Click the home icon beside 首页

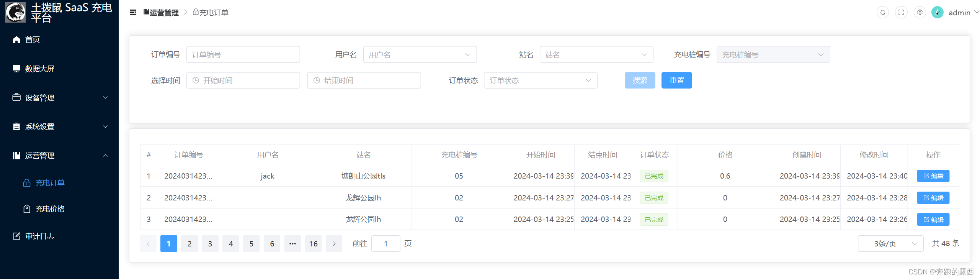[x=16, y=39]
